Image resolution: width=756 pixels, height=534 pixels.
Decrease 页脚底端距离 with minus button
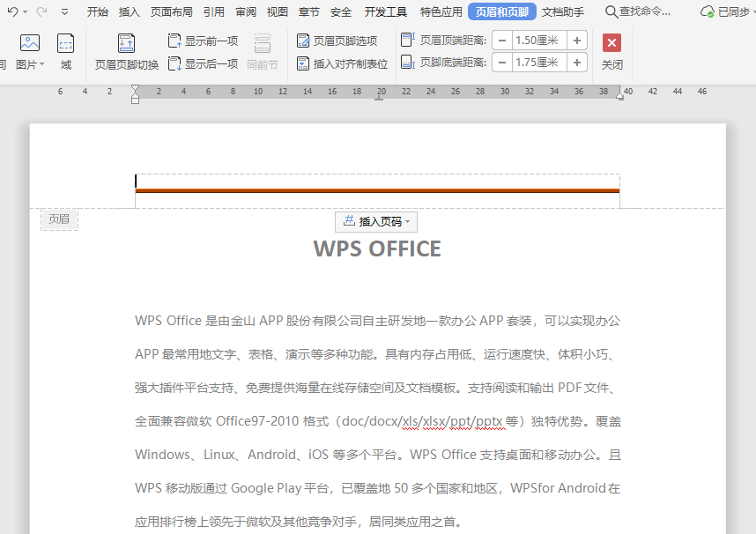coord(502,63)
